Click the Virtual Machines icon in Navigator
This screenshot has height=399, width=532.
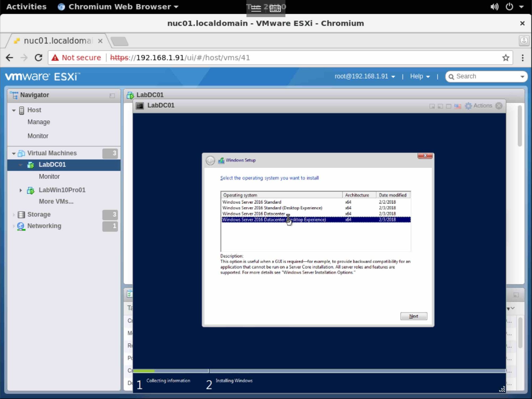coord(21,153)
